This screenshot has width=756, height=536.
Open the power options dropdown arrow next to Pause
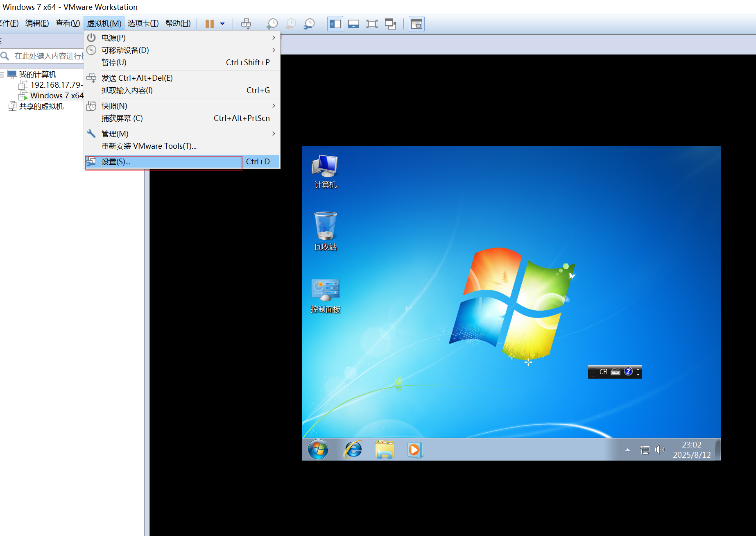[x=222, y=24]
